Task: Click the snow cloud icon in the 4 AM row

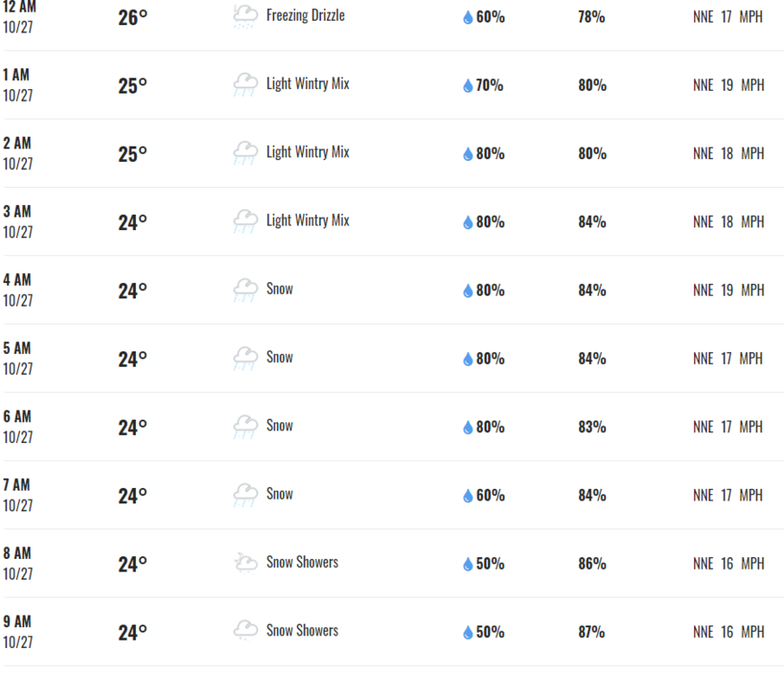Action: coord(245,289)
